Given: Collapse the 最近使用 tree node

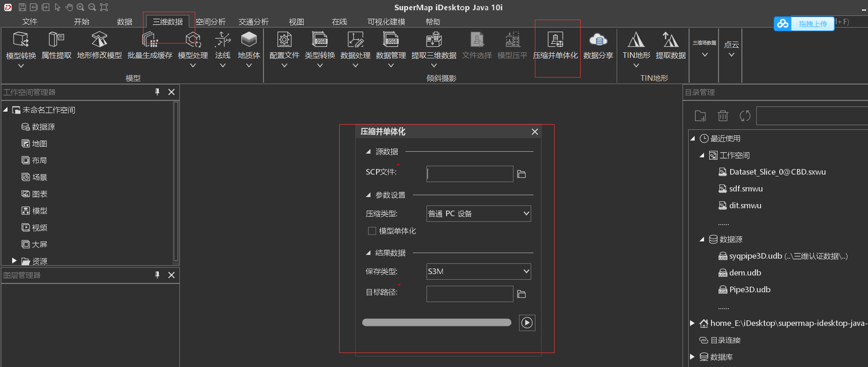Looking at the screenshot, I should [x=692, y=139].
